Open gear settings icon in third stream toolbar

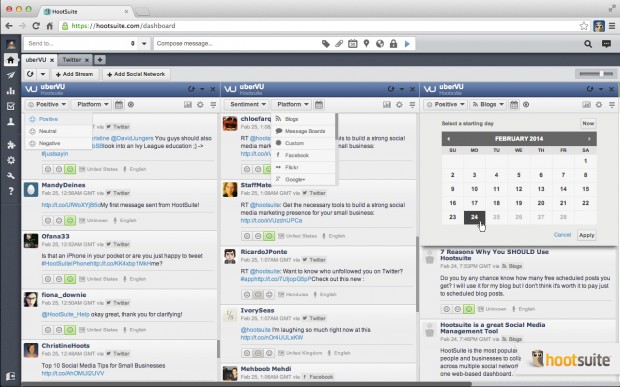click(x=599, y=104)
